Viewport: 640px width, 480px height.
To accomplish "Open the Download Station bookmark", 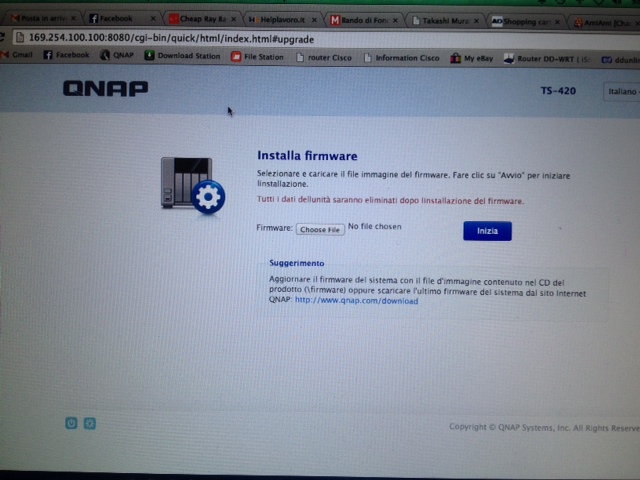I will (x=182, y=57).
